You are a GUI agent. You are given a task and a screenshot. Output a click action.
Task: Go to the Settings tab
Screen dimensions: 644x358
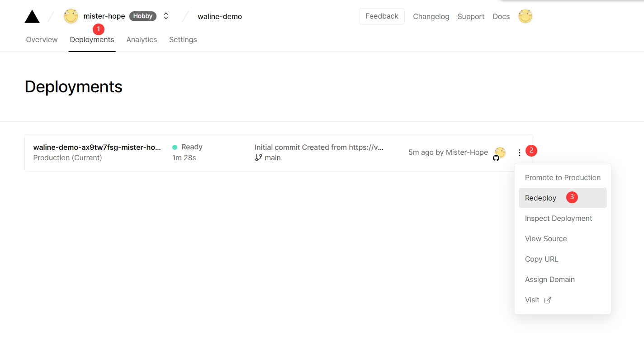click(183, 40)
